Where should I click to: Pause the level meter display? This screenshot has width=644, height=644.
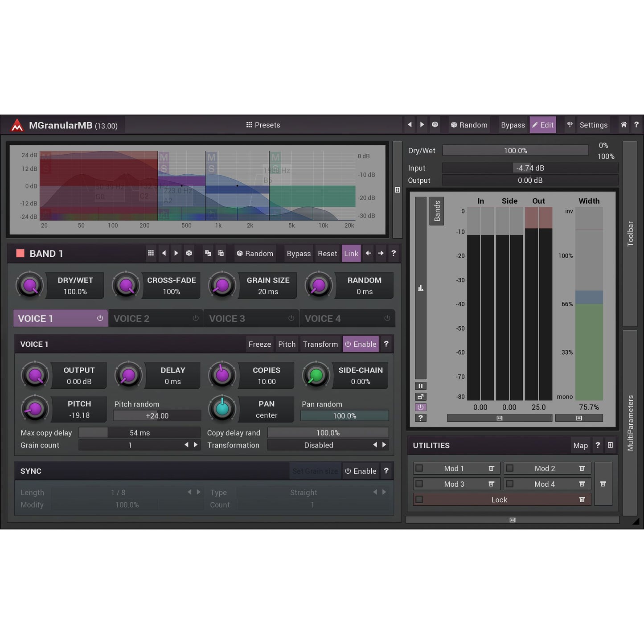click(420, 386)
